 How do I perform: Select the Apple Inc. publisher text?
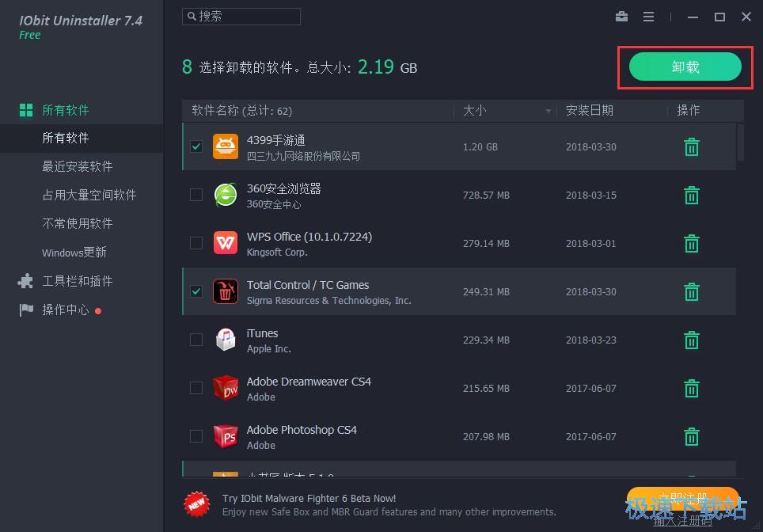[268, 348]
